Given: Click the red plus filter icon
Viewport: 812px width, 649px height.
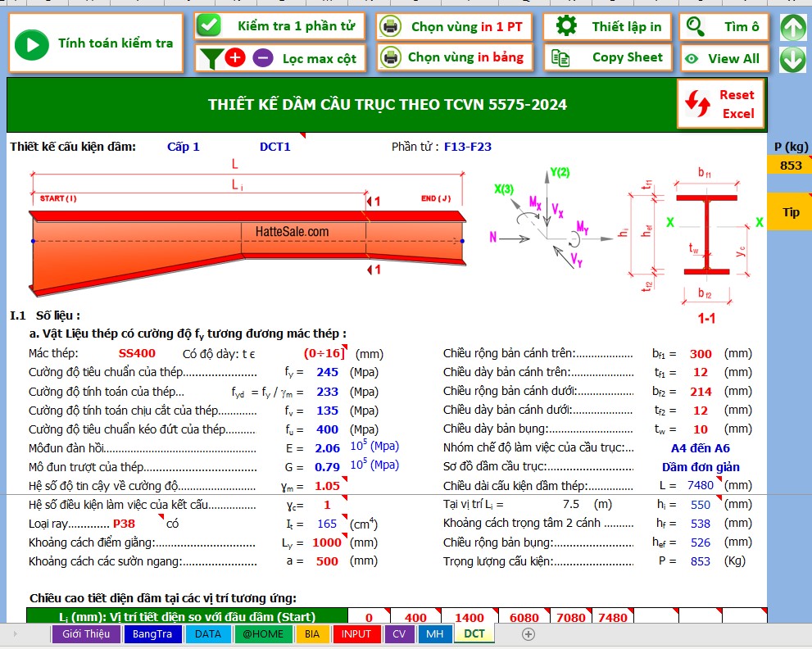Looking at the screenshot, I should (235, 57).
